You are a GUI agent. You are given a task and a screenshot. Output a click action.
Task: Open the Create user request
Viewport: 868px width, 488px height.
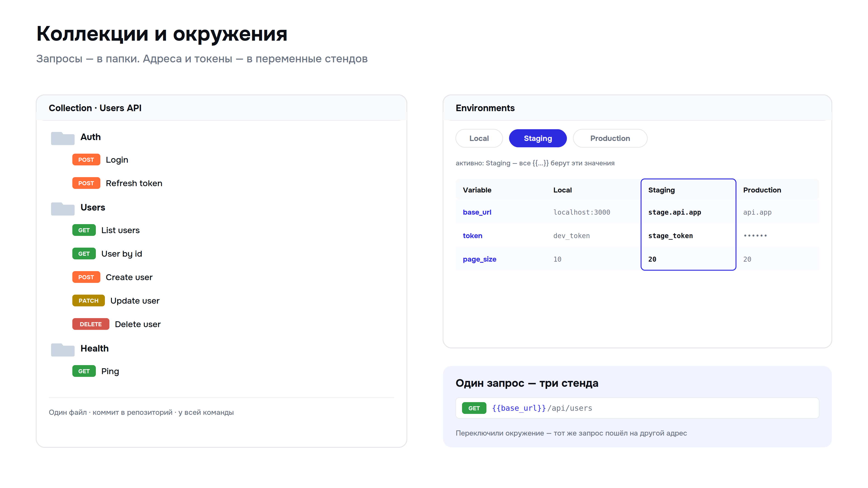click(129, 277)
